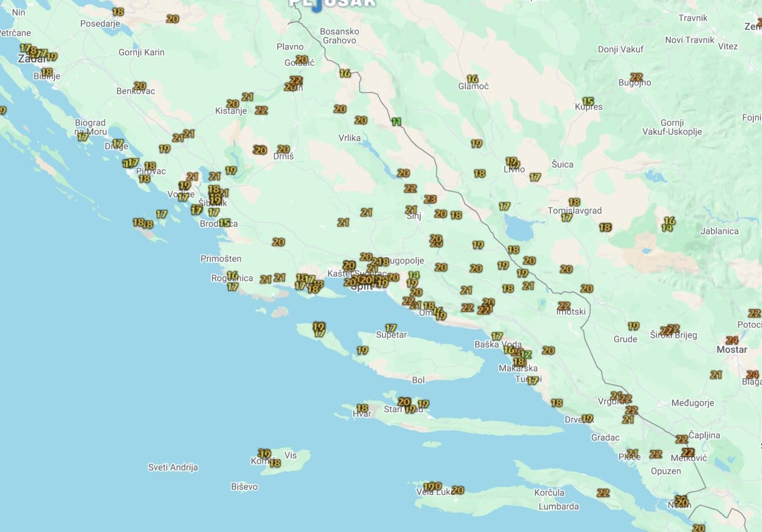Select the 22 marker above Imotski

[x=564, y=305]
